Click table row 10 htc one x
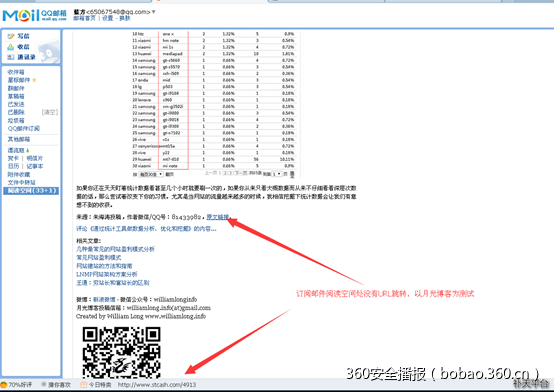 (x=213, y=34)
